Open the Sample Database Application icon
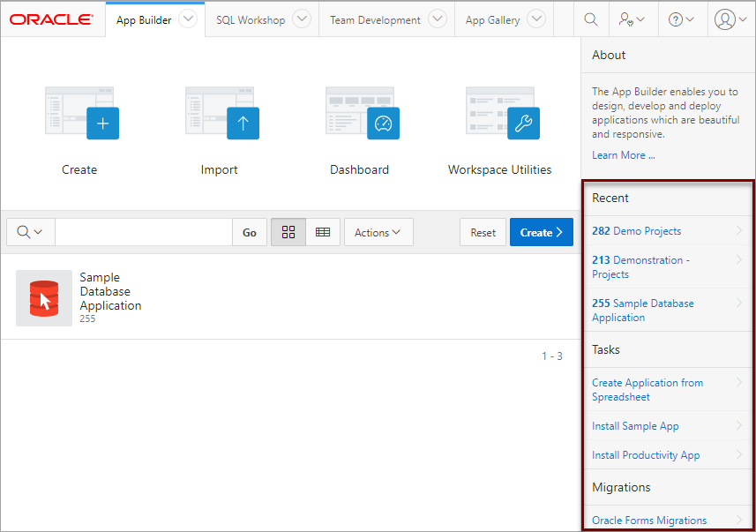The height and width of the screenshot is (532, 756). [x=44, y=298]
